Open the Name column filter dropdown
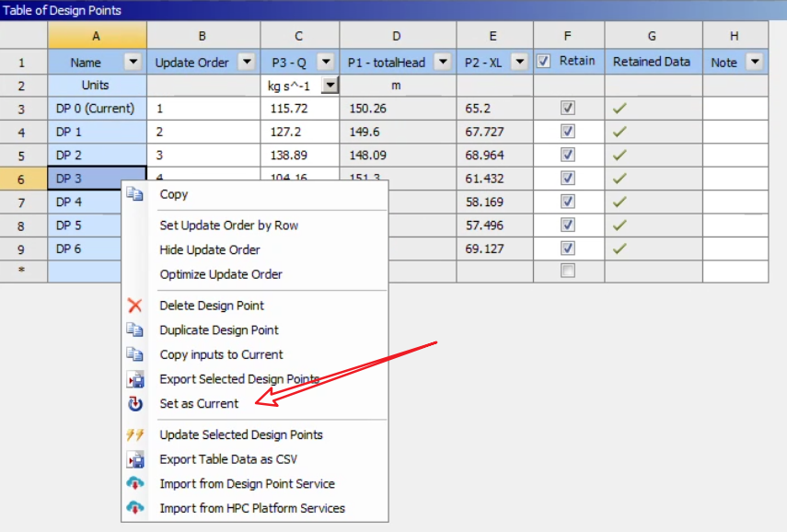 pos(133,63)
